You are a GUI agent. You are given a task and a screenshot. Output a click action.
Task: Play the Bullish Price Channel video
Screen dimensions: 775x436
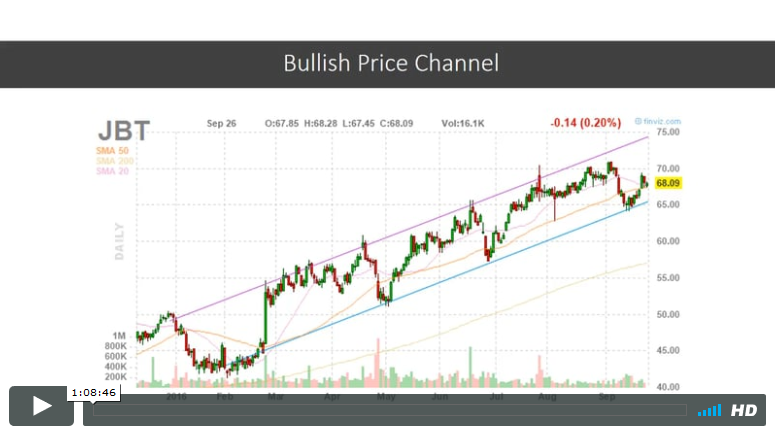point(42,406)
